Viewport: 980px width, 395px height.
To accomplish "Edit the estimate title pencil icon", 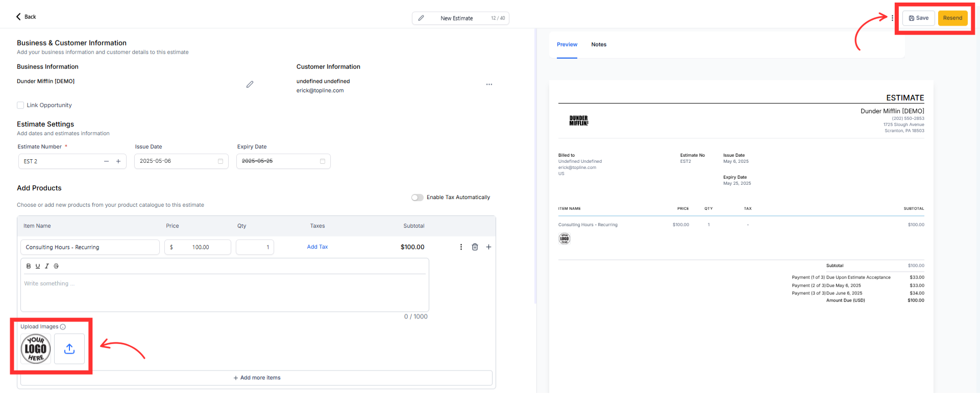I will click(x=421, y=18).
